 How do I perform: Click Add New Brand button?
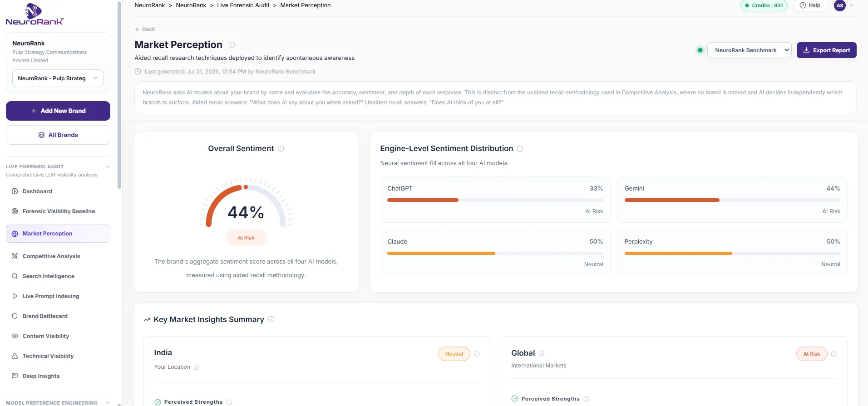coord(58,111)
